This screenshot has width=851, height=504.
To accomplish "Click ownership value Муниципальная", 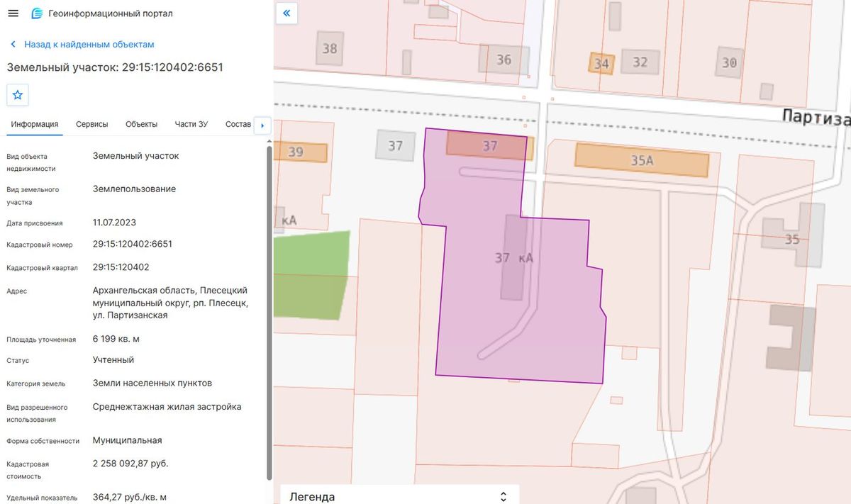I will click(x=128, y=440).
